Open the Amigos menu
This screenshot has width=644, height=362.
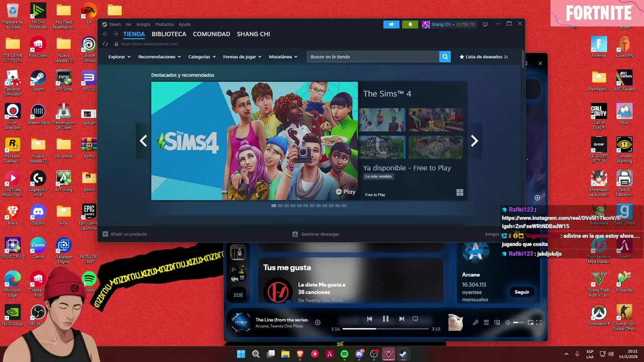coord(143,24)
